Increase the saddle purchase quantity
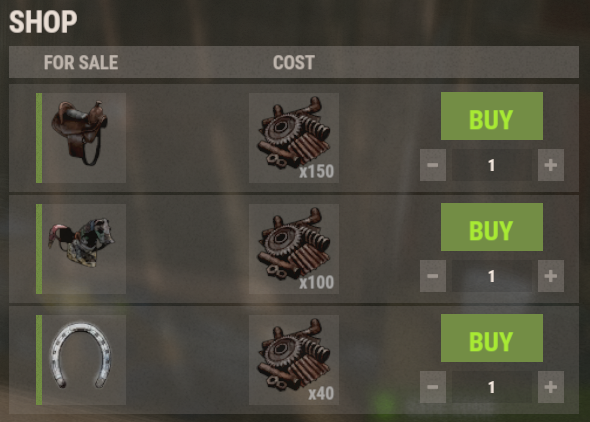 tap(551, 165)
